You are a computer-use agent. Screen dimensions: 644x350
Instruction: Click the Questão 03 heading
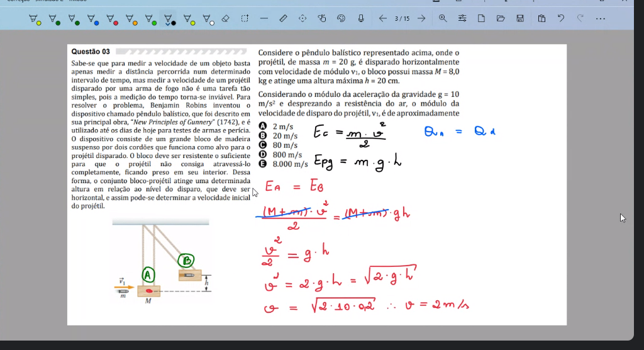click(91, 52)
